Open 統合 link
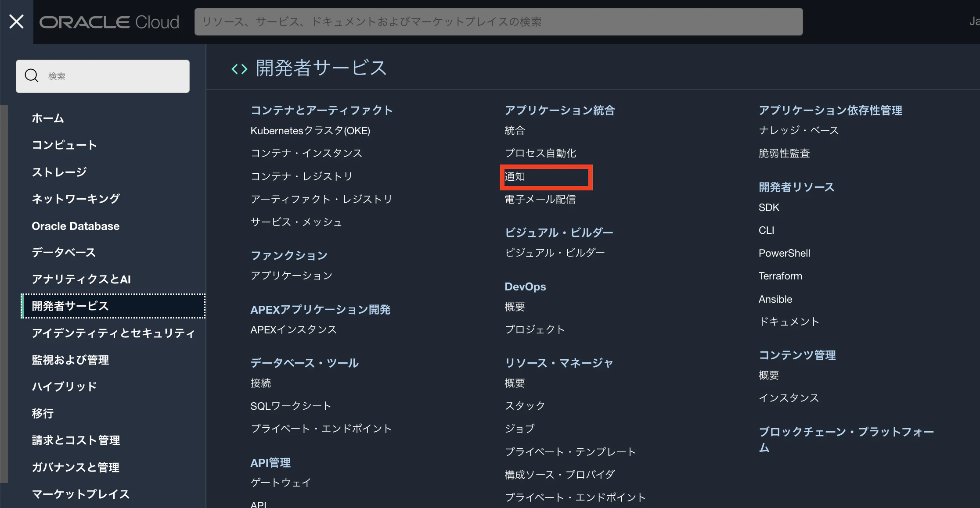Viewport: 980px width, 508px height. click(x=515, y=130)
